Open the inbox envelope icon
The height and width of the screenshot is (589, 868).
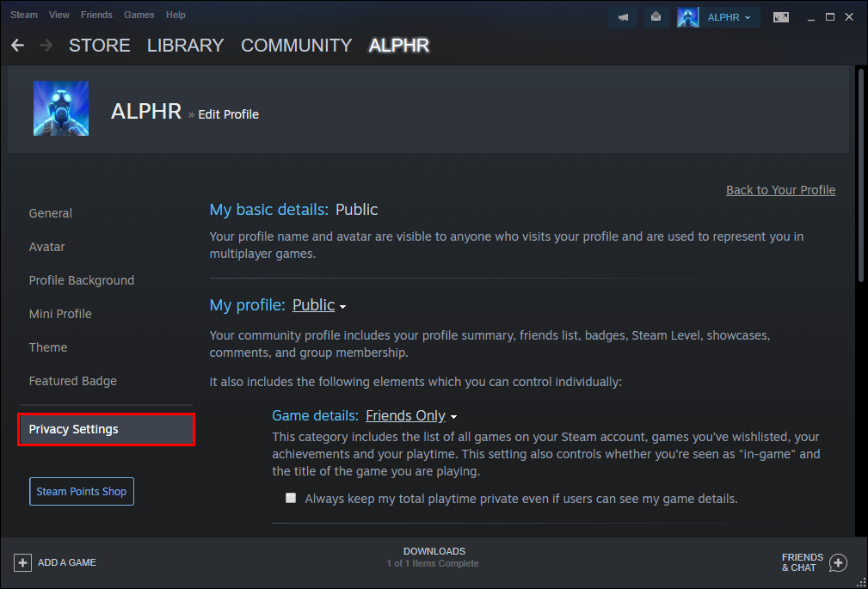656,17
